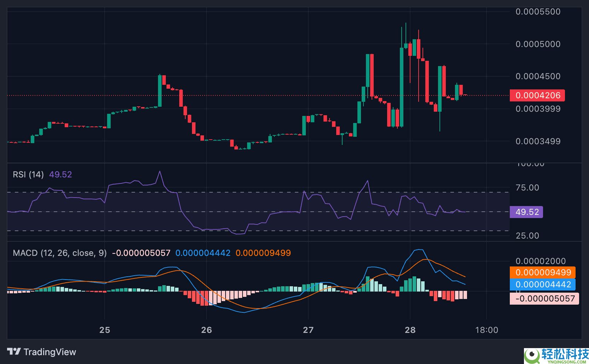Select the 18:00 time label
This screenshot has height=364, width=589.
click(x=486, y=330)
